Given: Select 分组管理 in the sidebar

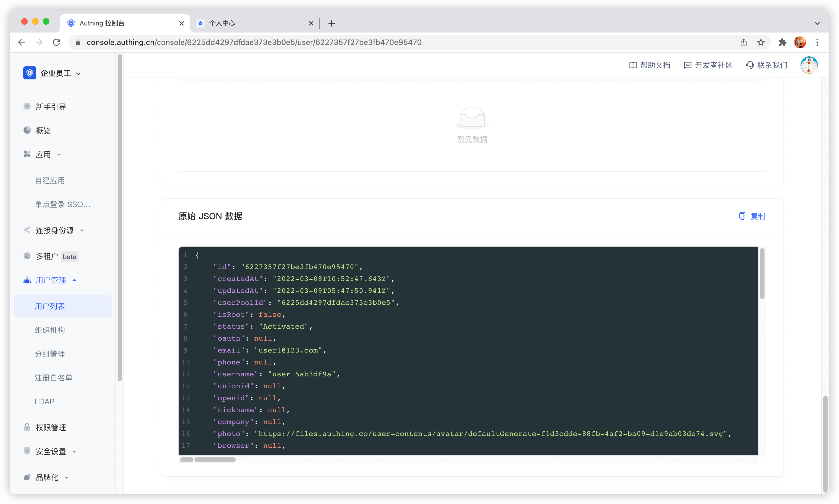Looking at the screenshot, I should click(50, 354).
